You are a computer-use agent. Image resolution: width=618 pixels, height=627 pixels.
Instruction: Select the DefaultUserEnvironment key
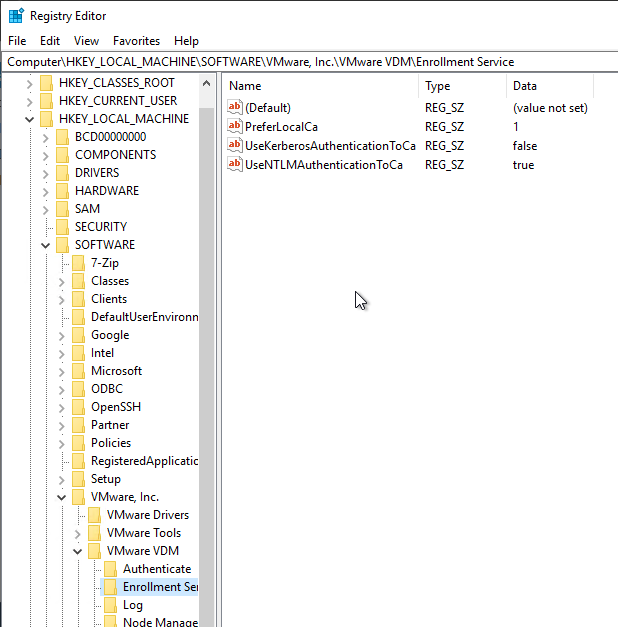(144, 317)
